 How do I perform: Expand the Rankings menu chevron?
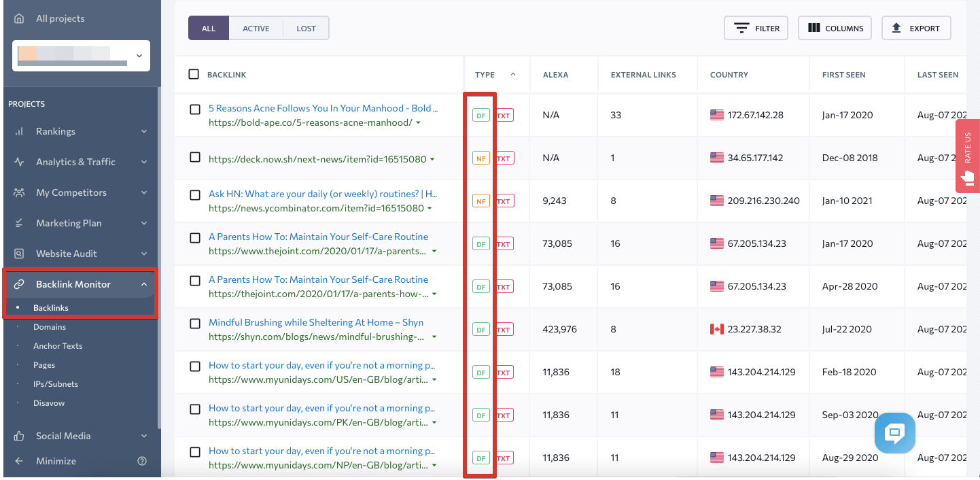click(x=144, y=131)
